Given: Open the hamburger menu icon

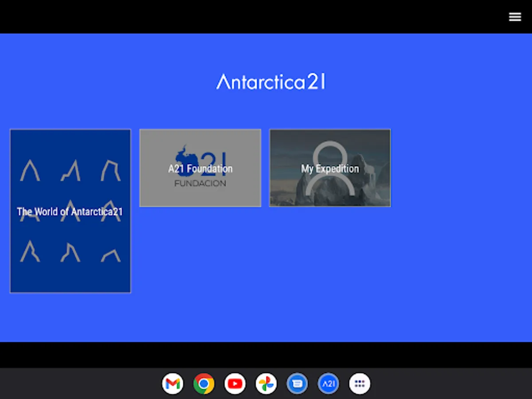Looking at the screenshot, I should click(x=515, y=17).
